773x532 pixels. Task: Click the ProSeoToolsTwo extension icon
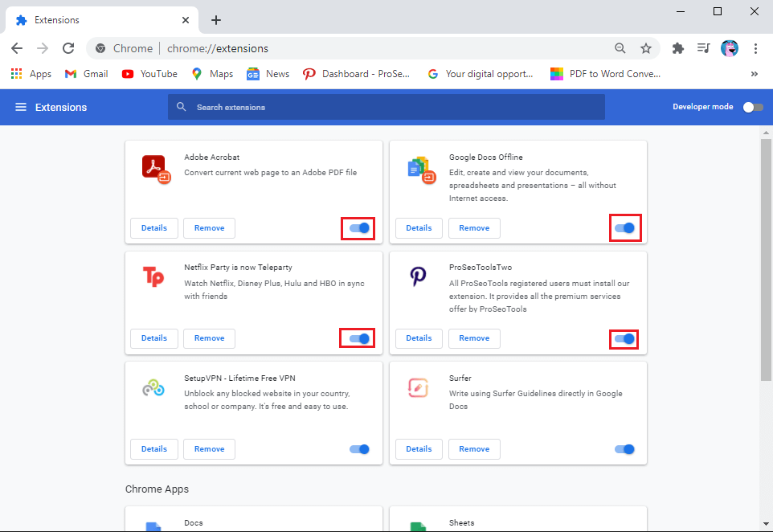419,277
